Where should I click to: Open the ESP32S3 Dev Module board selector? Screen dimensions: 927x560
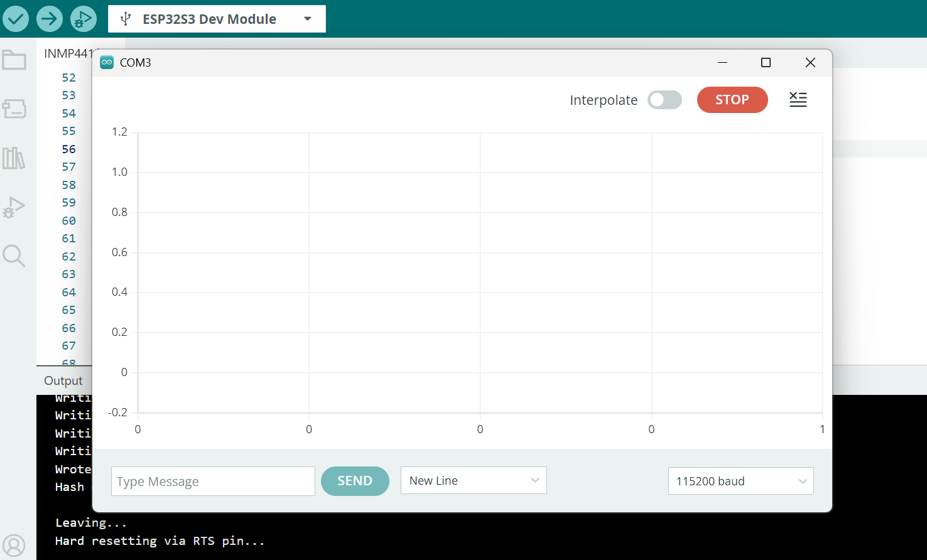tap(217, 19)
